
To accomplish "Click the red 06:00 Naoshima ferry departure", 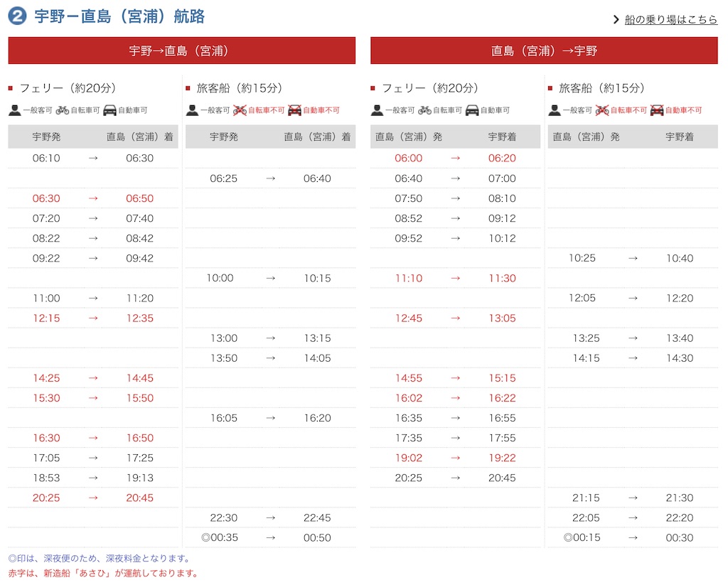I will [x=409, y=159].
